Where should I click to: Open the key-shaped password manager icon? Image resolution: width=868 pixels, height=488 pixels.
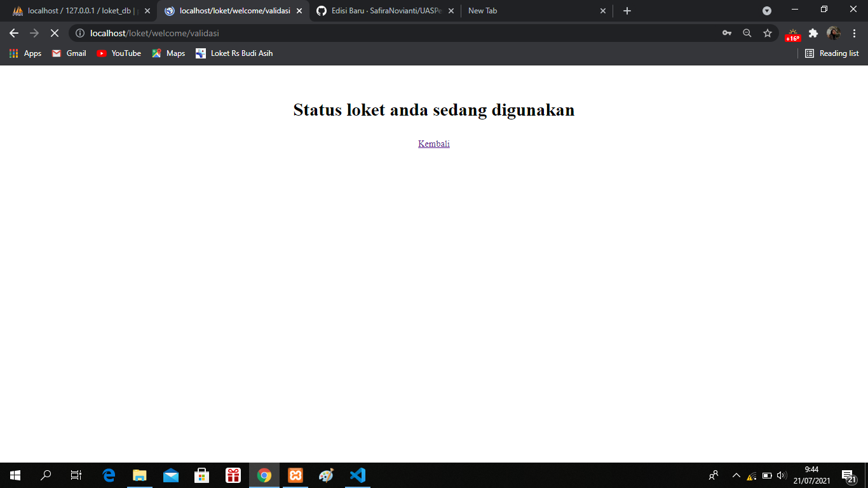(726, 33)
